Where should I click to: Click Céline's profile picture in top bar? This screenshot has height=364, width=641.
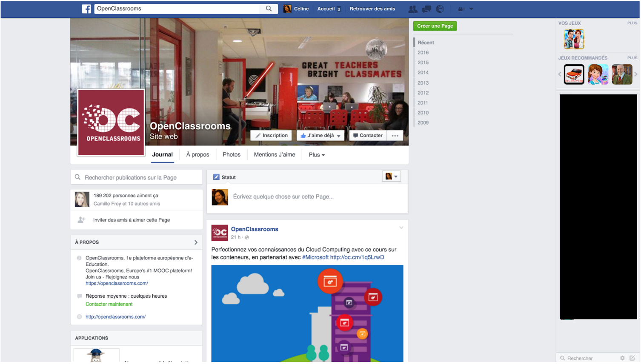287,9
